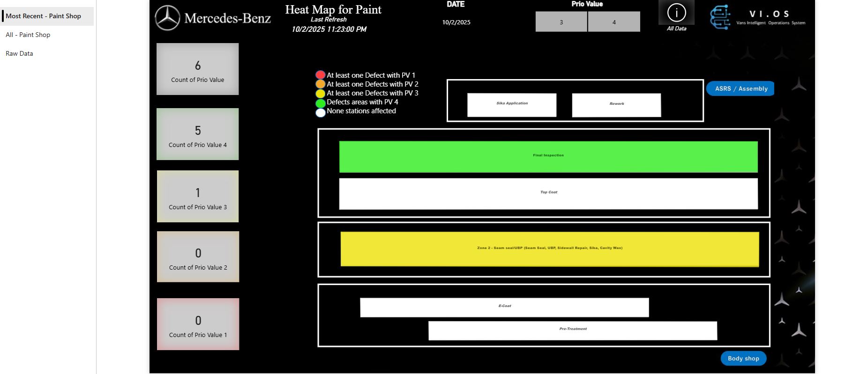Open the All - Paint Shop page
This screenshot has height=374, width=868.
[28, 35]
